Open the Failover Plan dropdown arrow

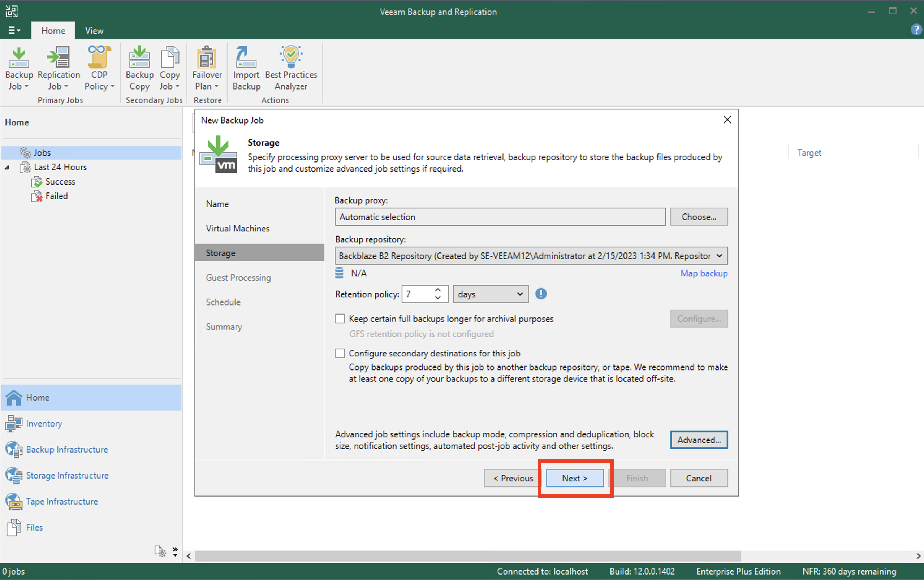pos(216,87)
